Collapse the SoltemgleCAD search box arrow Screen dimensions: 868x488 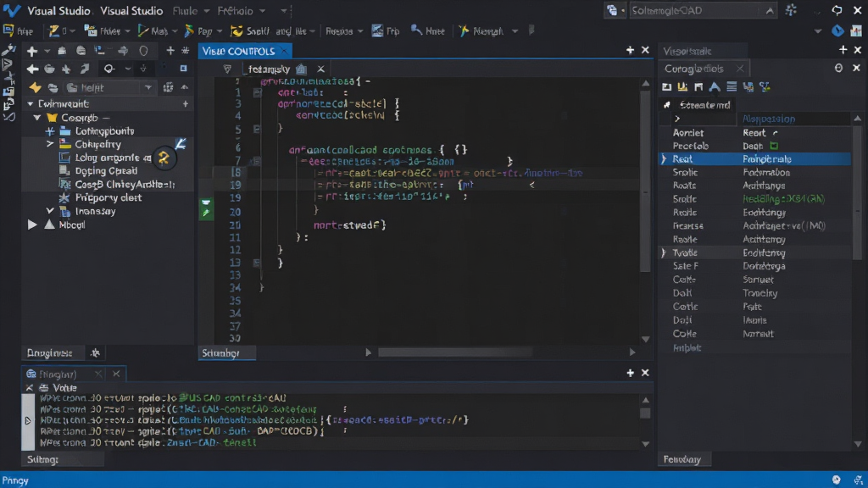(770, 10)
